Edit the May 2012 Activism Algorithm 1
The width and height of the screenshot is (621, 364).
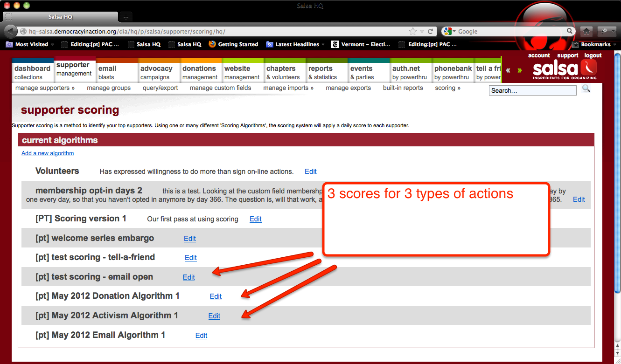(x=214, y=316)
